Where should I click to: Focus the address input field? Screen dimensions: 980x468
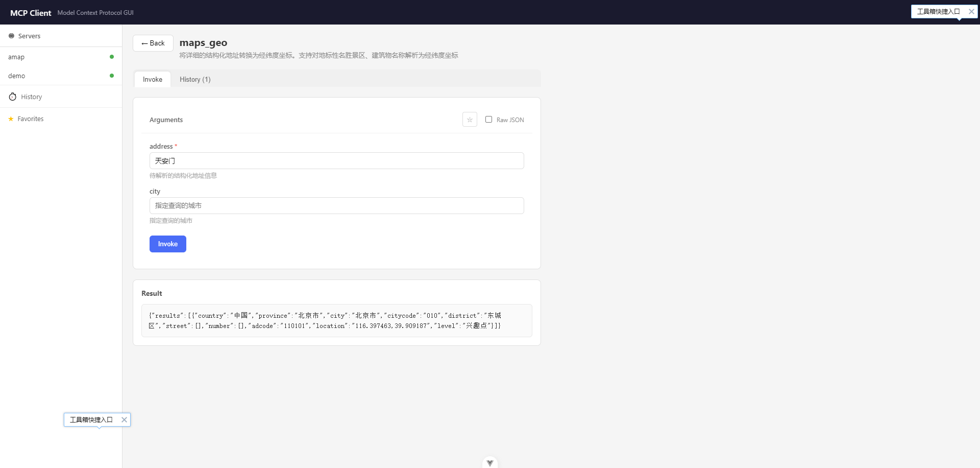pos(337,160)
